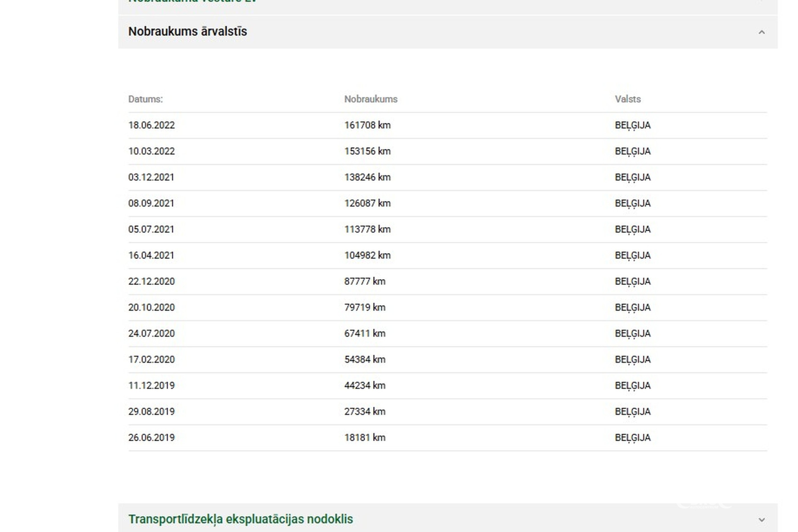Click the Nobraukums column header
Image resolution: width=798 pixels, height=532 pixels.
370,99
